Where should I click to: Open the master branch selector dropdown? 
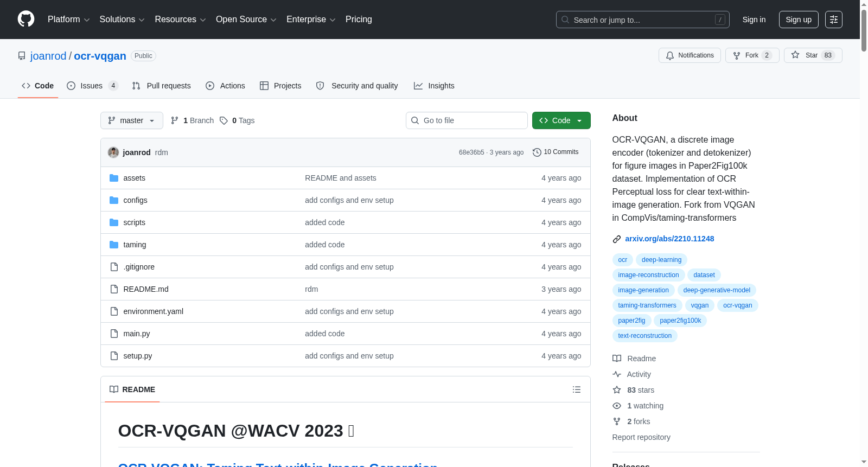(132, 120)
